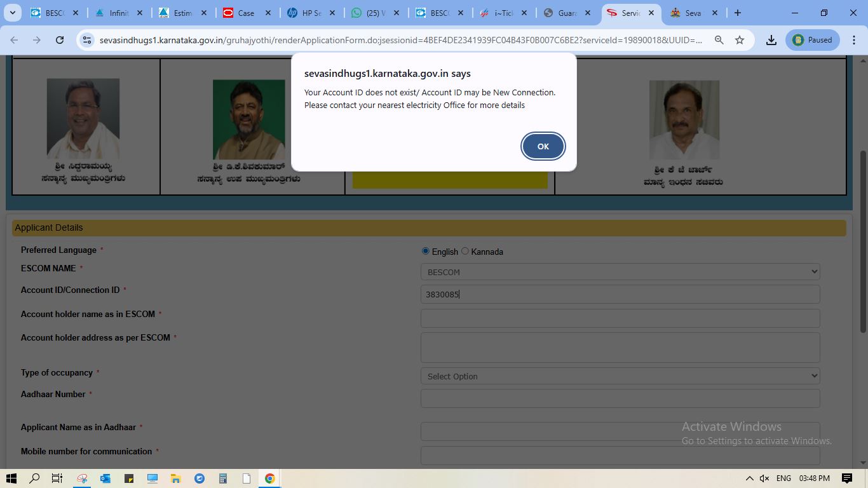Click the Aadhaar Number input field
The height and width of the screenshot is (488, 868).
coord(620,398)
